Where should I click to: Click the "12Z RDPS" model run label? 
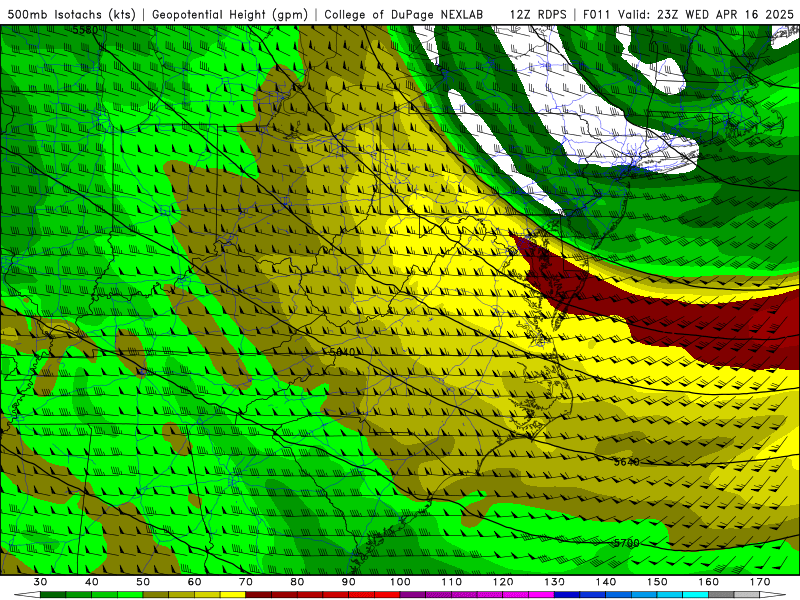pos(538,14)
